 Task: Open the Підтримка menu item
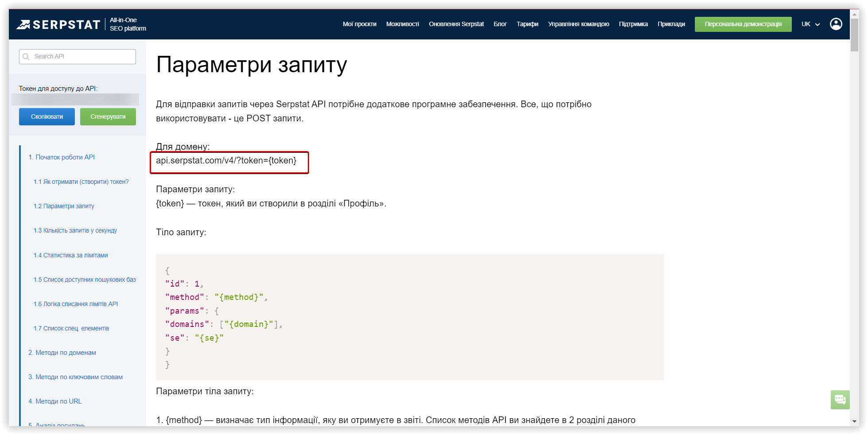pyautogui.click(x=633, y=24)
